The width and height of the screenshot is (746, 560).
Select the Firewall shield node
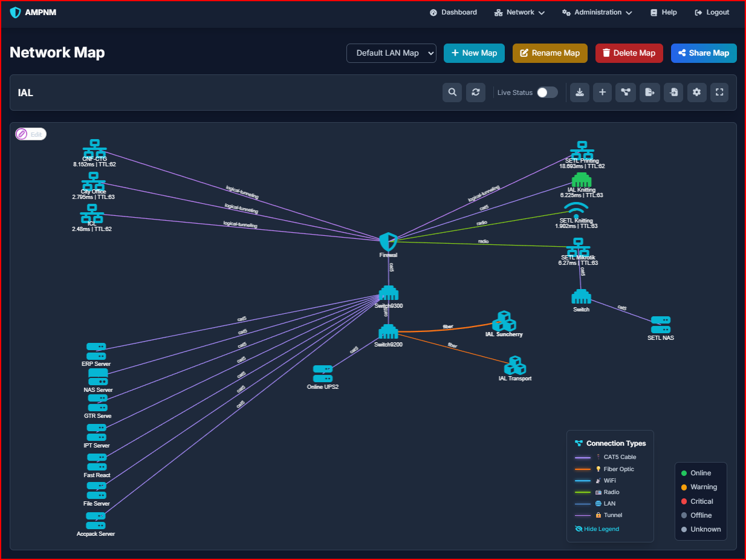coord(388,242)
